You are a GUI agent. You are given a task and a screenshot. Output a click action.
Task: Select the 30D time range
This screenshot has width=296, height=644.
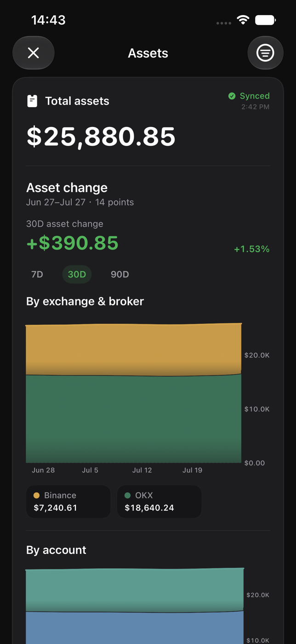click(77, 275)
